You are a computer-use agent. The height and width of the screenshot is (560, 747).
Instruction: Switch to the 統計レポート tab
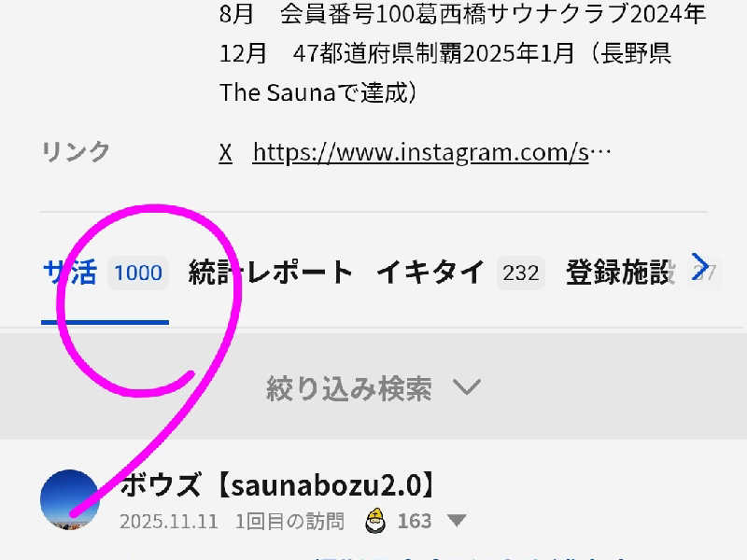[x=270, y=273]
